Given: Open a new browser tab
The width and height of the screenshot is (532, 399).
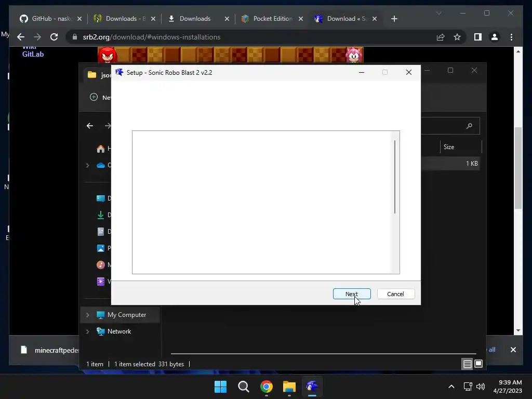Looking at the screenshot, I should [394, 19].
